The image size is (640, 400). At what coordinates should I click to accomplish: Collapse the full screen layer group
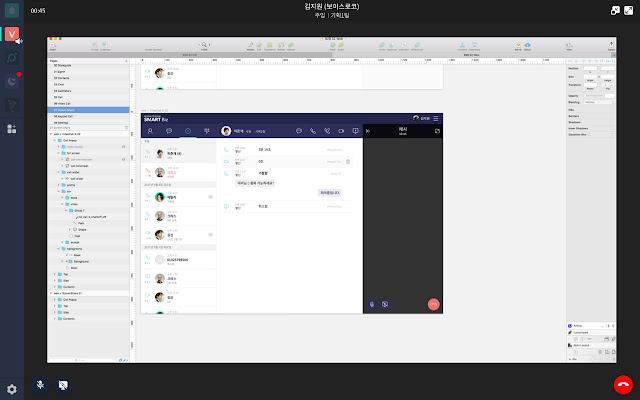[x=58, y=153]
